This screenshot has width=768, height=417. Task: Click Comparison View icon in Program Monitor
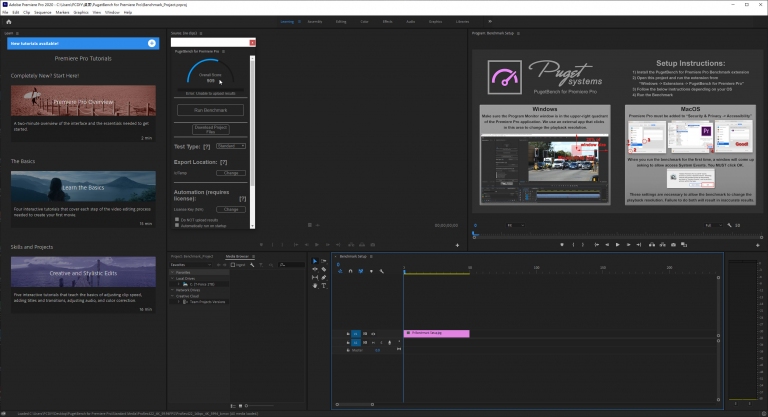coord(684,245)
